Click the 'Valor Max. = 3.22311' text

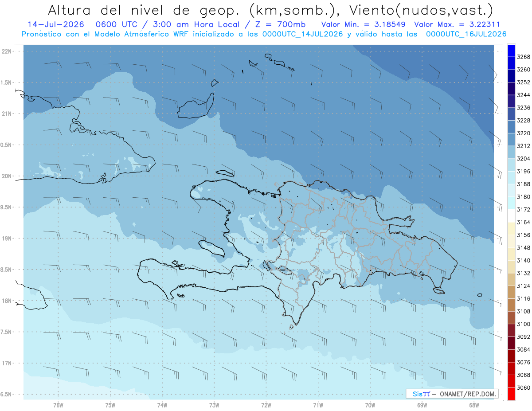457,24
